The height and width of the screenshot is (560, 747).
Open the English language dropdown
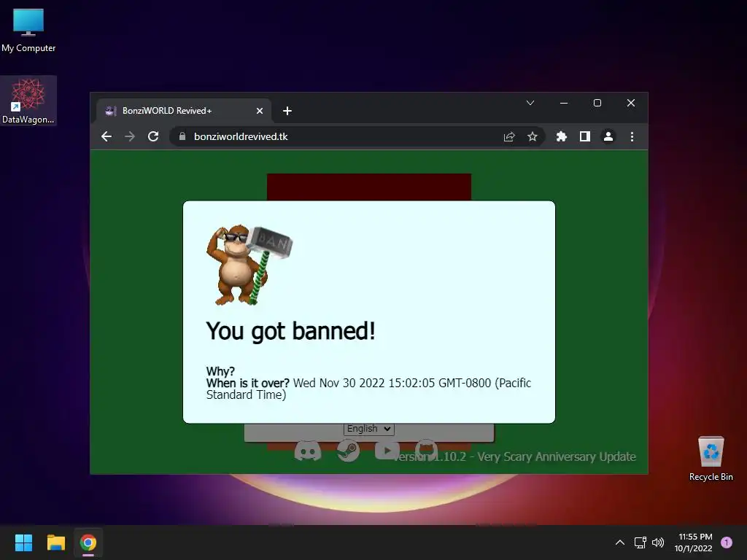click(369, 429)
